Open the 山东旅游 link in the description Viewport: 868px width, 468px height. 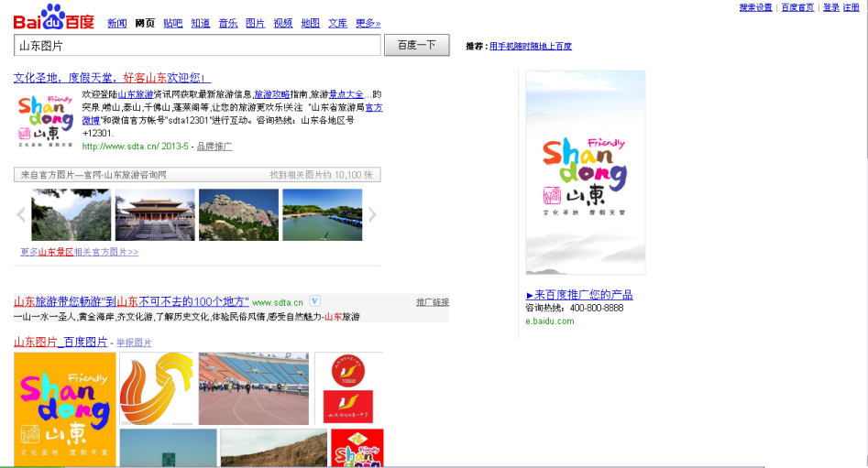136,94
